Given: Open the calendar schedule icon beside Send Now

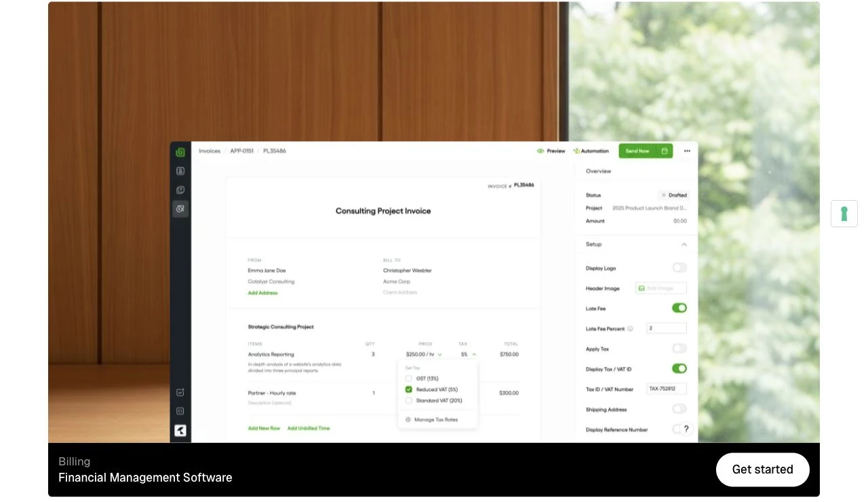Looking at the screenshot, I should [665, 151].
